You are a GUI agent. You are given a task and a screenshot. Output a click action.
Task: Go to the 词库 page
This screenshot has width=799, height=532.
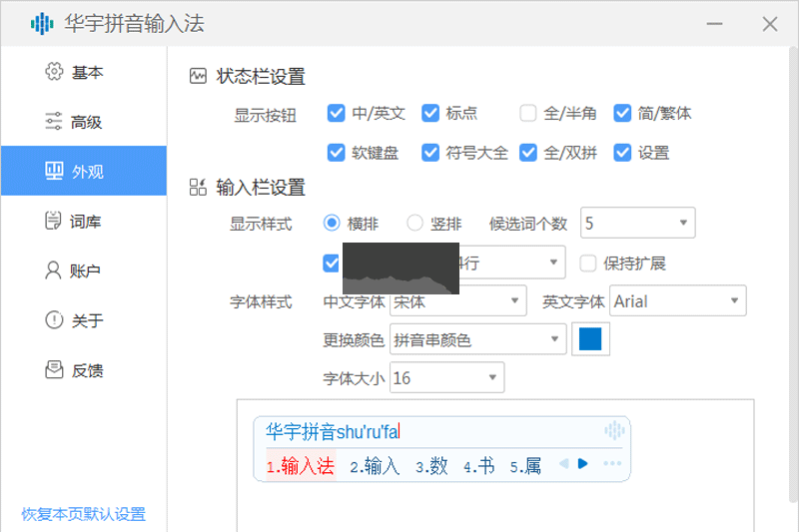click(84, 221)
